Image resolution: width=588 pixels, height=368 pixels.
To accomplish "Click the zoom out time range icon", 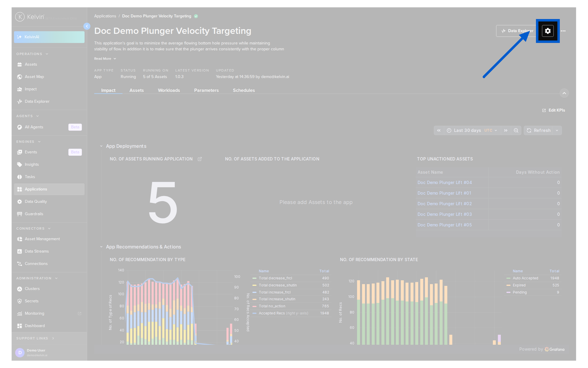I will click(x=516, y=130).
